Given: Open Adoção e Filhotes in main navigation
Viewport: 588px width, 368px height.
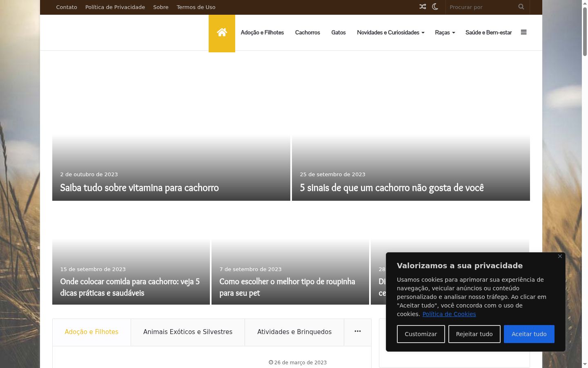Looking at the screenshot, I should 262,33.
